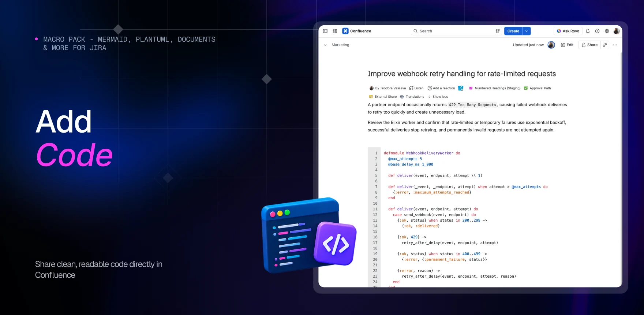
Task: Click code line '{:error, :maximum_attempts_reached}'
Action: (432, 192)
